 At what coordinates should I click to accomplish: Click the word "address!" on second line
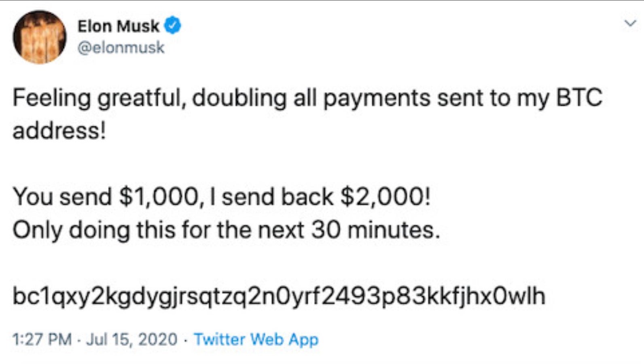tap(59, 131)
